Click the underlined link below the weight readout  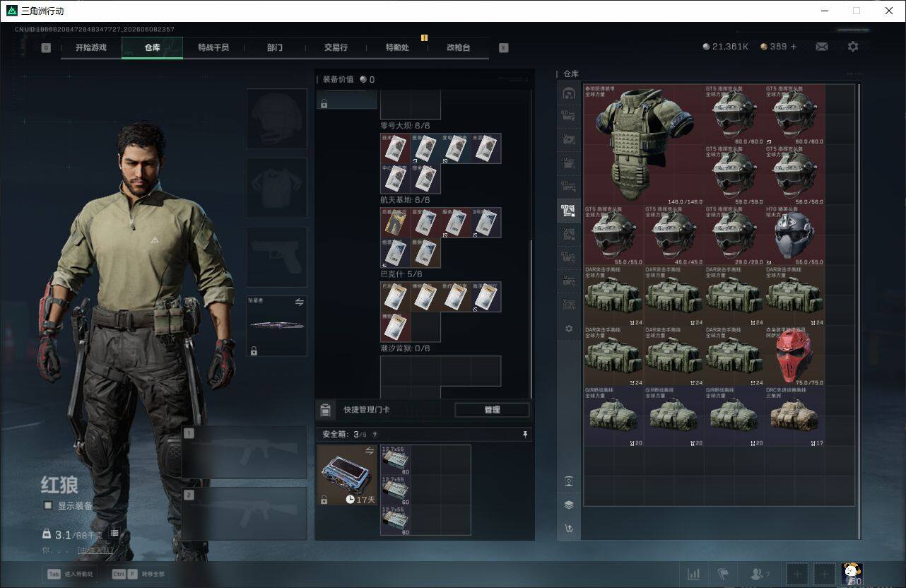coord(95,550)
